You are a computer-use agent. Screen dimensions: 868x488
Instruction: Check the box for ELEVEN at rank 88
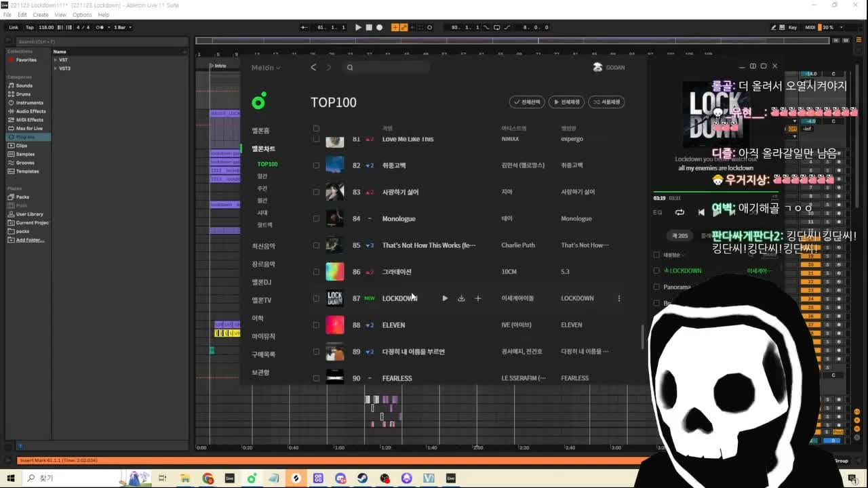[316, 325]
